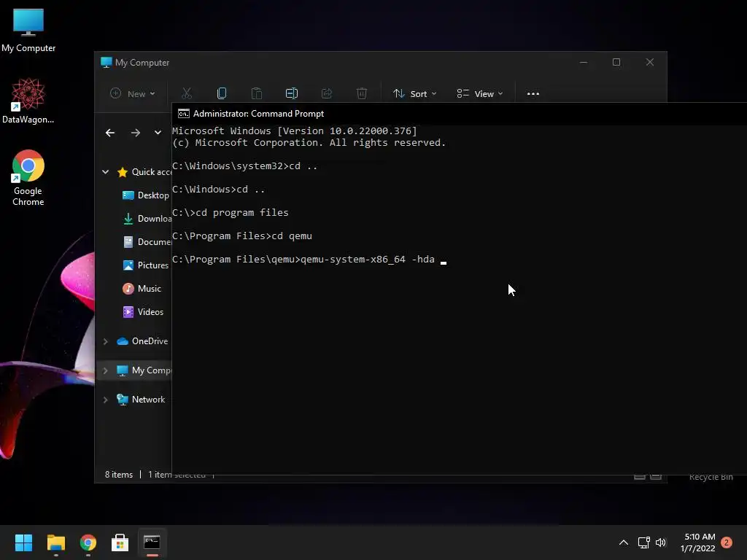
Task: Open the View dropdown menu
Action: 480,94
